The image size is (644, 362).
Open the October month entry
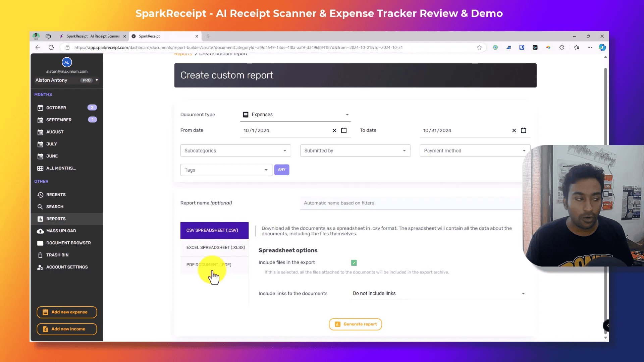67,108
